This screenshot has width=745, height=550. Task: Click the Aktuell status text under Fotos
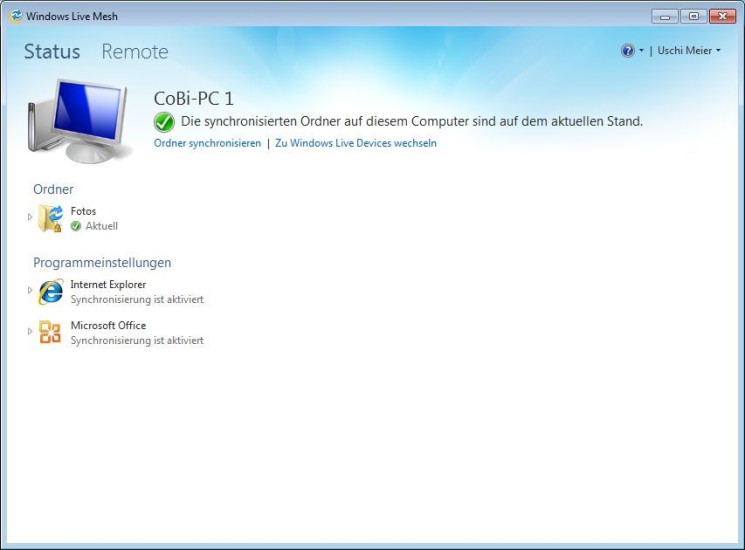tap(101, 226)
